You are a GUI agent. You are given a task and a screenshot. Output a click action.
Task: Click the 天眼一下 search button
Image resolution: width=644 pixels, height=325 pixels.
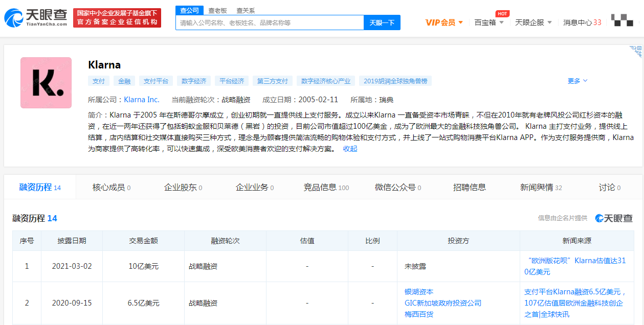pyautogui.click(x=382, y=22)
